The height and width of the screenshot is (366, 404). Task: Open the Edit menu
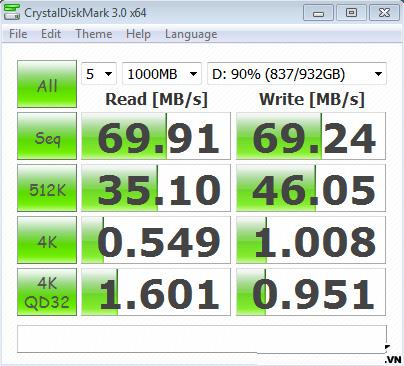point(51,34)
